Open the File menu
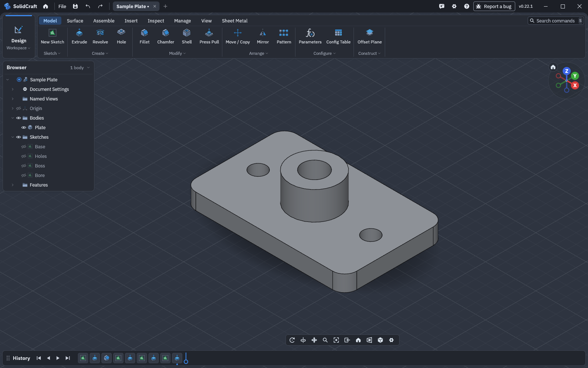Image resolution: width=588 pixels, height=368 pixels. (62, 6)
